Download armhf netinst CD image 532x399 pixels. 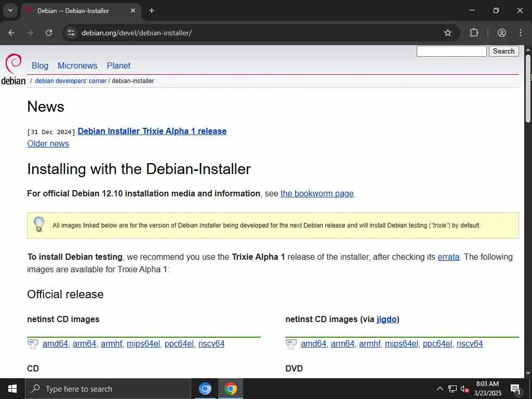coord(111,344)
